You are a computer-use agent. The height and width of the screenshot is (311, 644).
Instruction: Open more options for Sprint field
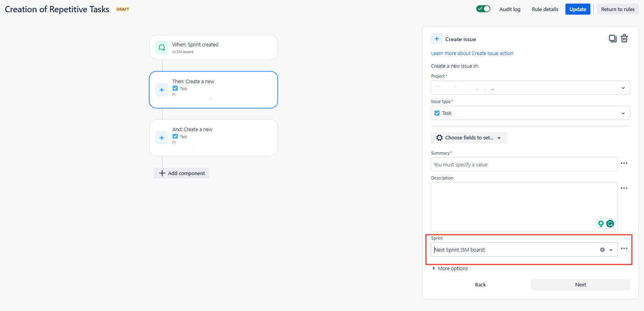coord(624,248)
